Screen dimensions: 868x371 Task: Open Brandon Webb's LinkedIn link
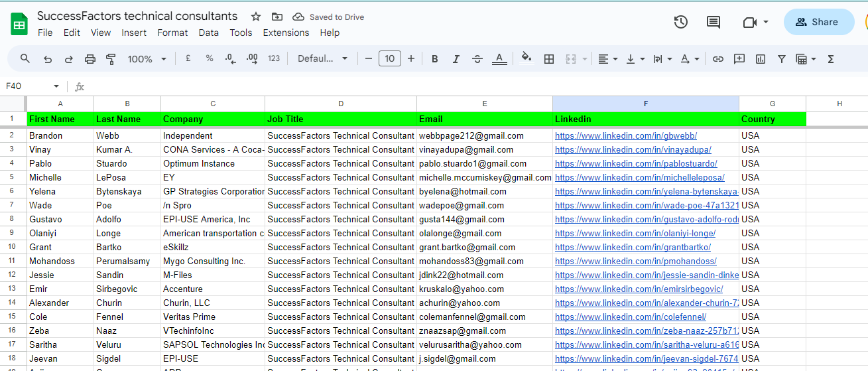625,136
